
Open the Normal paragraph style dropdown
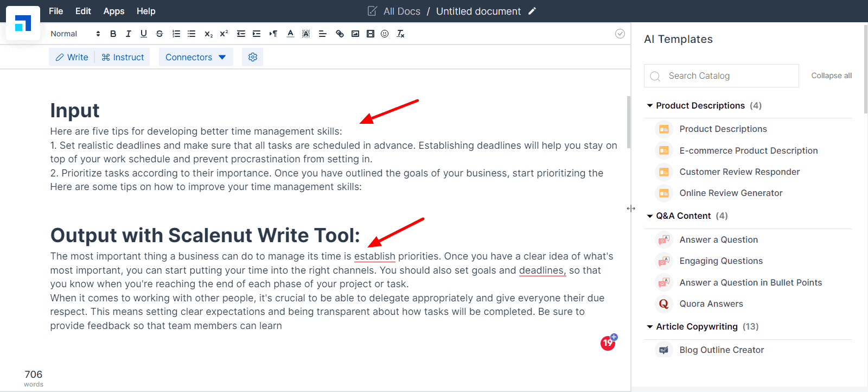click(75, 34)
